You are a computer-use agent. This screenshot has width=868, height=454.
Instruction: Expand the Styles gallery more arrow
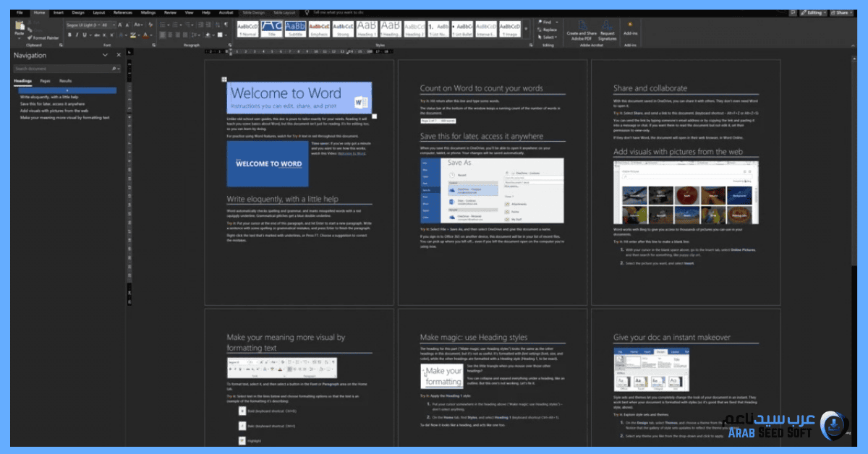526,29
